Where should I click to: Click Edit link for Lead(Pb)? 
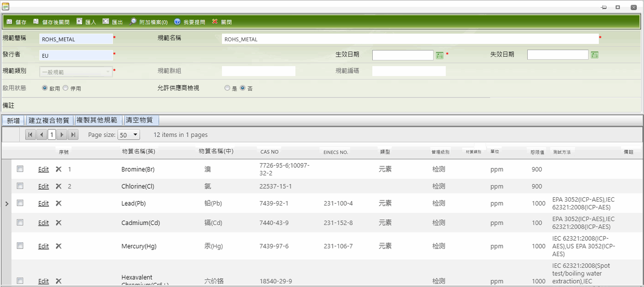pos(43,204)
